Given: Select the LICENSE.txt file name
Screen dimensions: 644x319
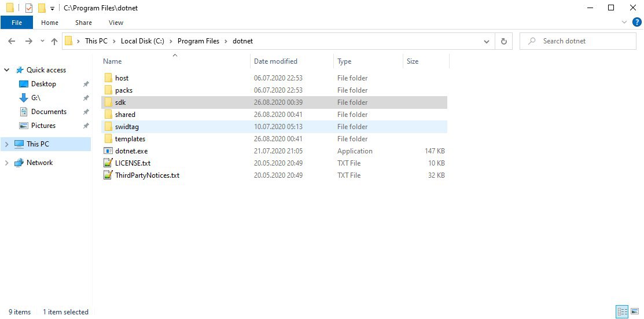Looking at the screenshot, I should pyautogui.click(x=133, y=163).
